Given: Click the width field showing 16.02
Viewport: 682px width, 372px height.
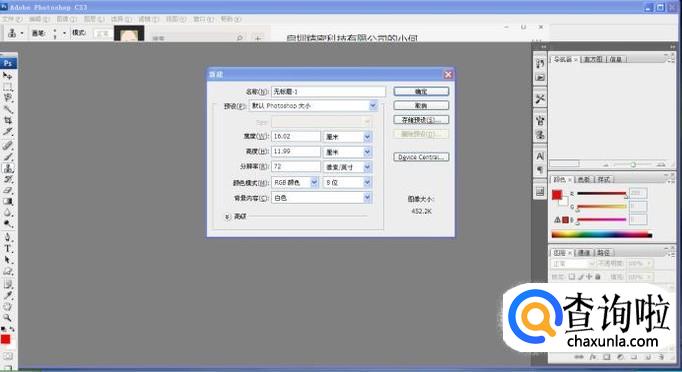Looking at the screenshot, I should pyautogui.click(x=296, y=137).
